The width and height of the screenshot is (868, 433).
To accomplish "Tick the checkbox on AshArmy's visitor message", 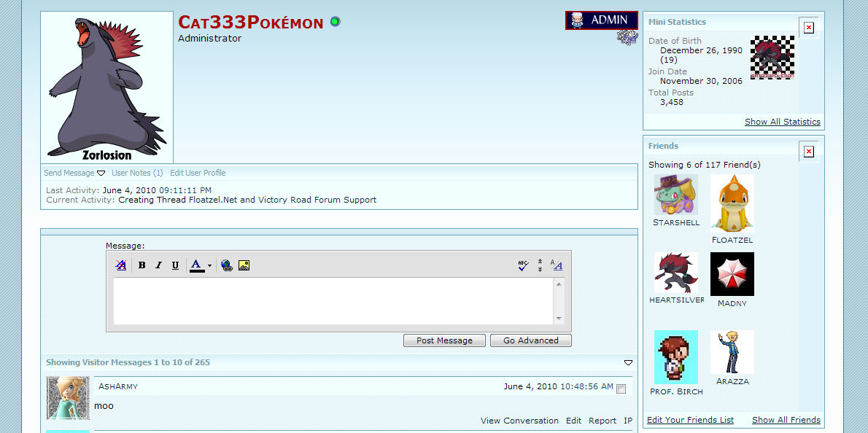I will 621,389.
